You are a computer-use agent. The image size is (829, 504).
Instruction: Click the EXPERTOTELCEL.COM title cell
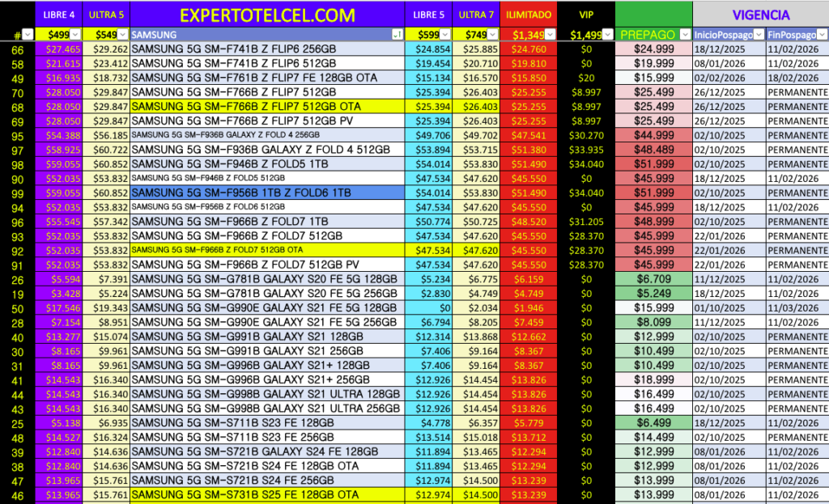pos(267,15)
